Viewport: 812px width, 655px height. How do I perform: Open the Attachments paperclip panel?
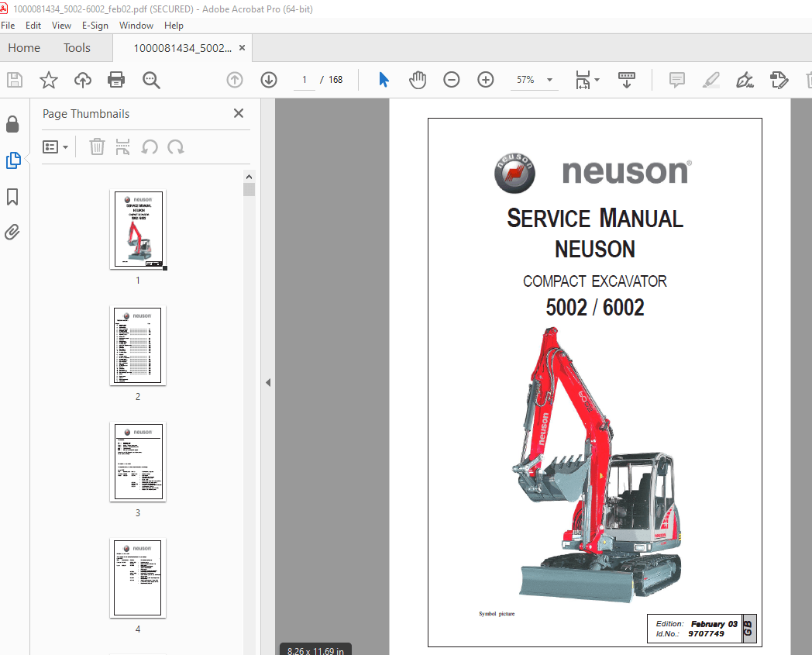click(x=12, y=232)
